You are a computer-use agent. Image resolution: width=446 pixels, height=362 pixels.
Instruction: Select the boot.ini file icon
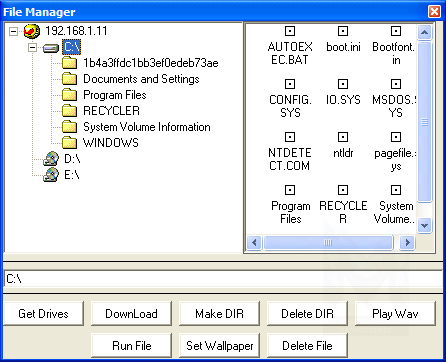(343, 31)
